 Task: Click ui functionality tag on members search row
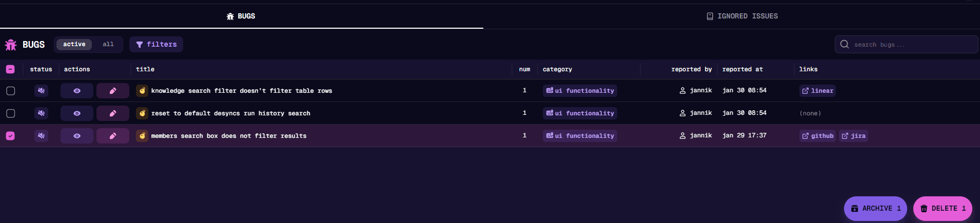click(580, 136)
